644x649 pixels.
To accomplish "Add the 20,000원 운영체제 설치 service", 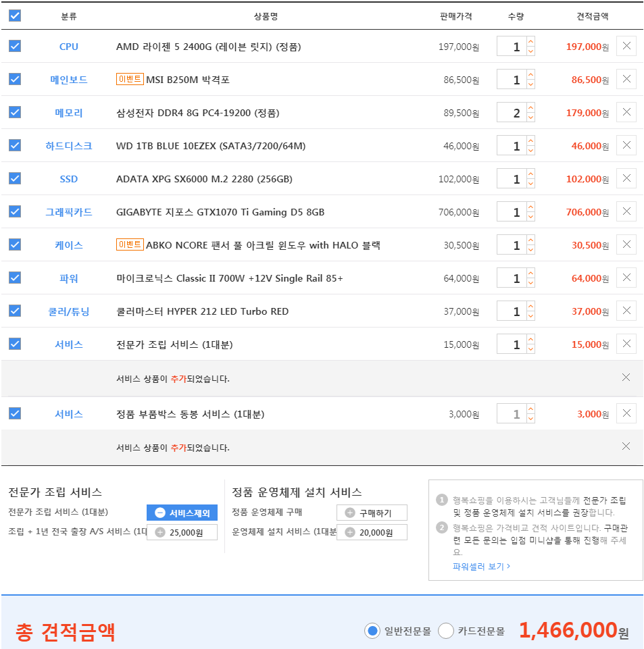I will pyautogui.click(x=372, y=532).
